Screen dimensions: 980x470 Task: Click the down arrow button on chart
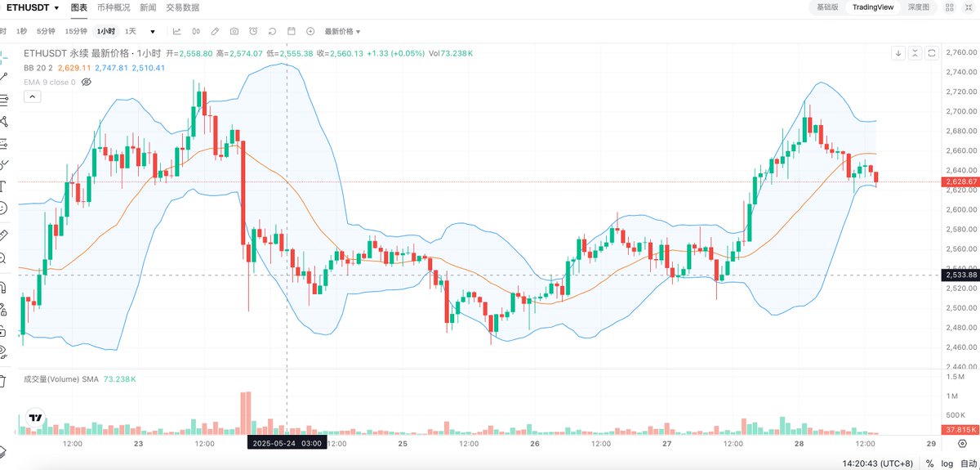(x=898, y=53)
